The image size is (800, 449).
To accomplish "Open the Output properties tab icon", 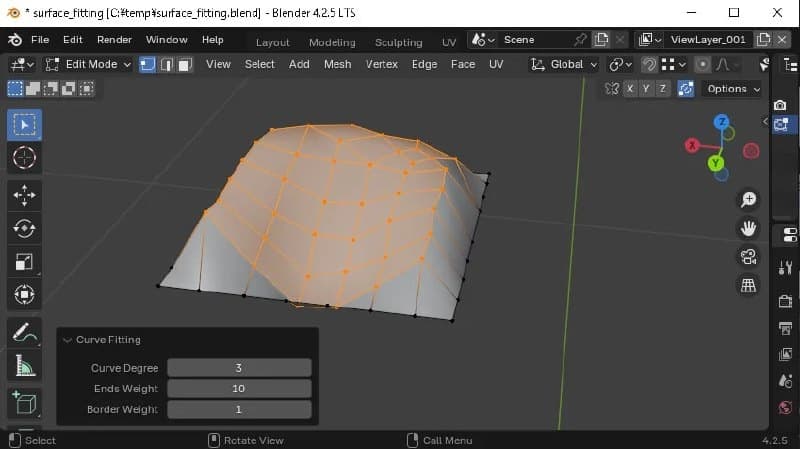I will coord(786,328).
